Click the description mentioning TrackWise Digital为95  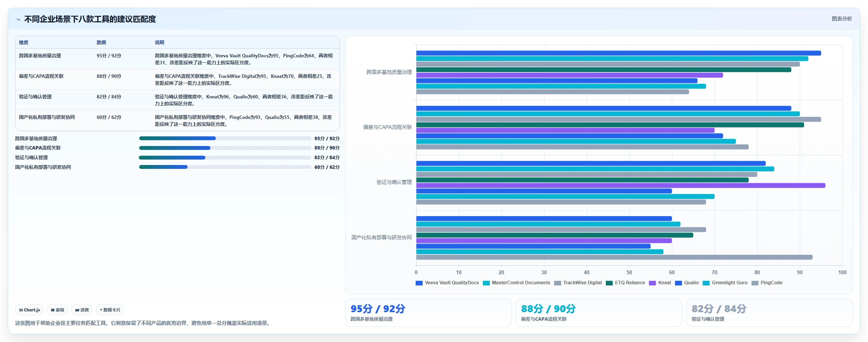coord(243,80)
